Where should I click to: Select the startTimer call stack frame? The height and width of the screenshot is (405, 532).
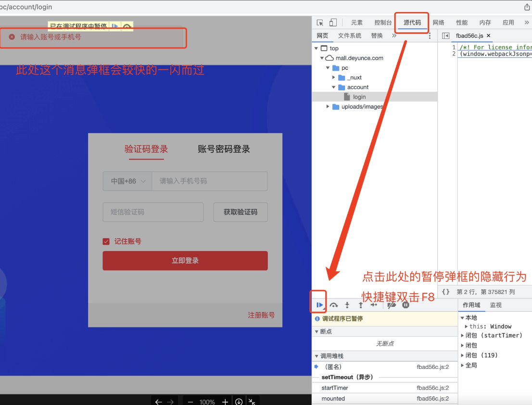tap(385, 388)
